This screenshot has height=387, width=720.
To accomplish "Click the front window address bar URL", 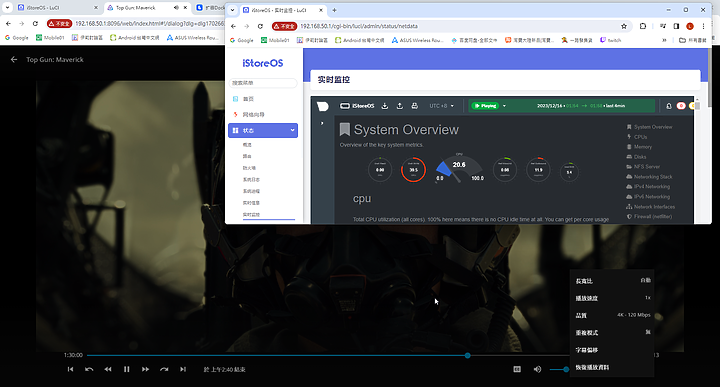I will 359,26.
